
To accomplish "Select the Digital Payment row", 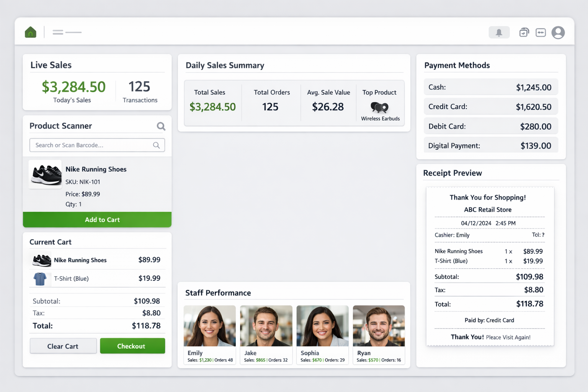I will tap(490, 146).
